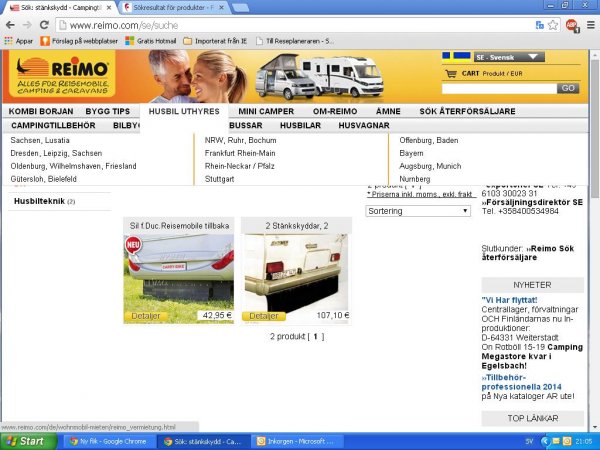
Task: Click the Windows Start button
Action: coord(24,440)
